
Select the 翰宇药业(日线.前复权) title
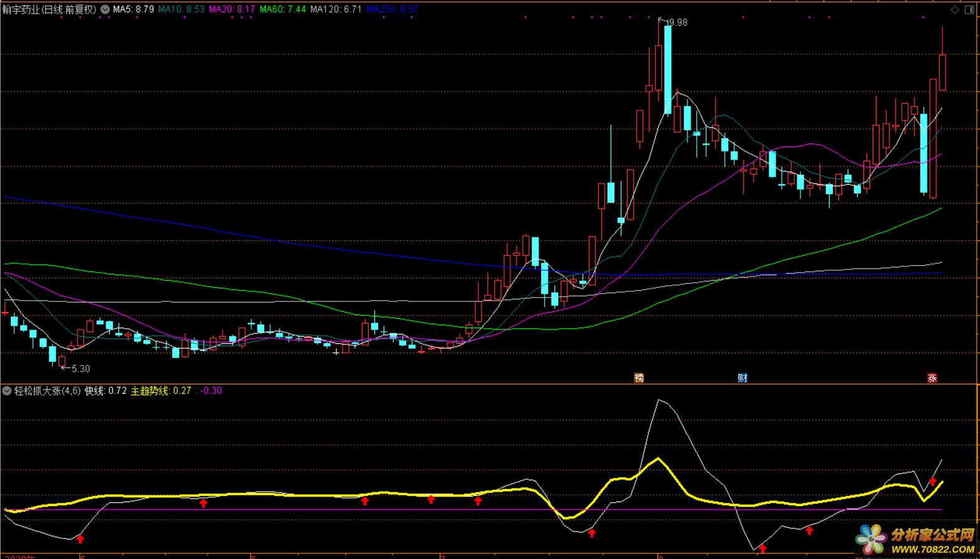(49, 9)
